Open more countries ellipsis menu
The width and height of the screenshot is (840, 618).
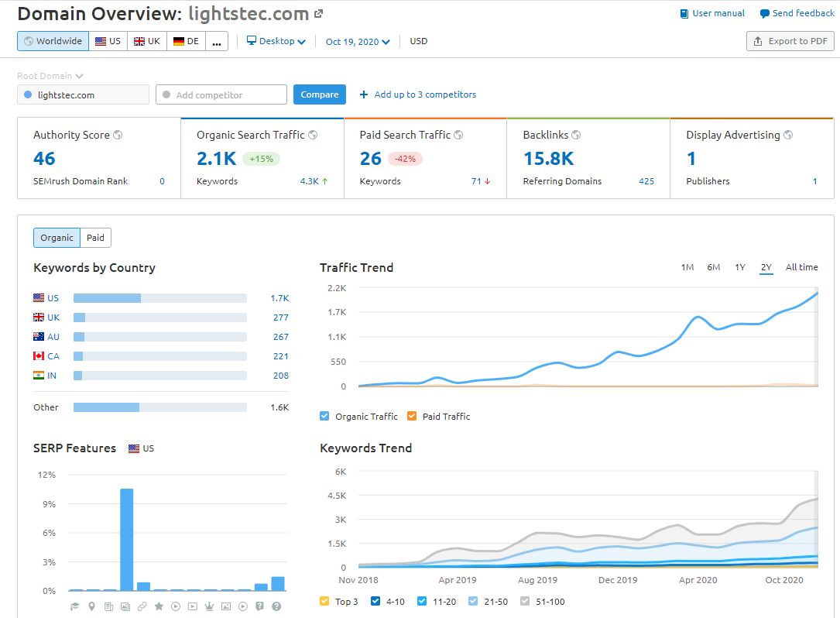217,41
